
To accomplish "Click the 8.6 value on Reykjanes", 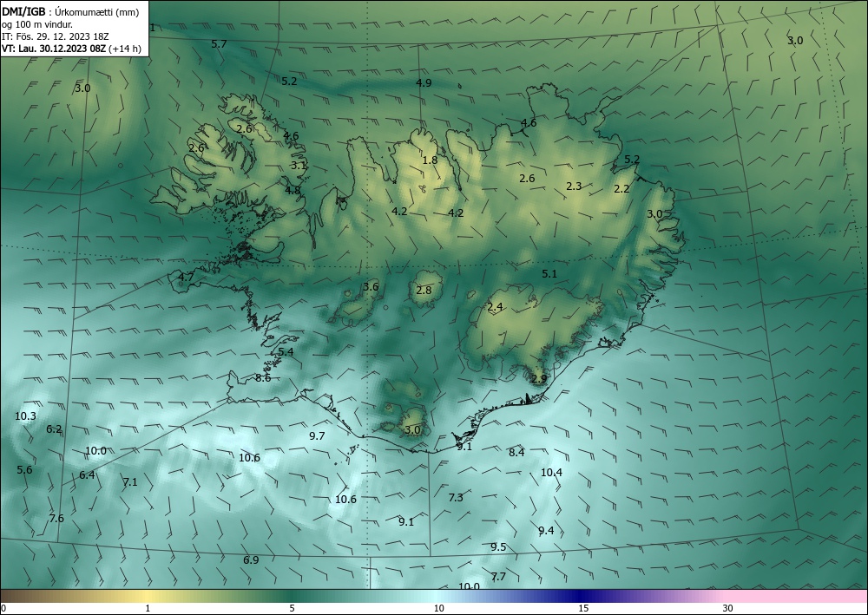I will (263, 378).
